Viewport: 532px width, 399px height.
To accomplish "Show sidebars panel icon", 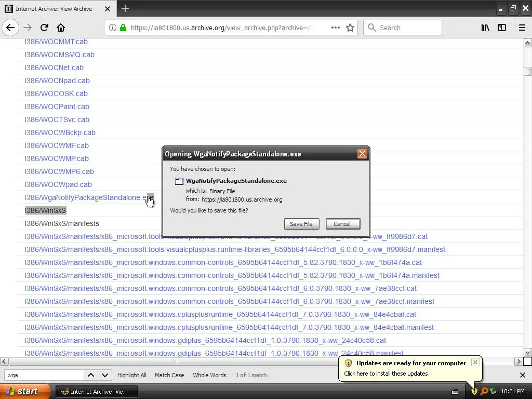I will [x=501, y=28].
